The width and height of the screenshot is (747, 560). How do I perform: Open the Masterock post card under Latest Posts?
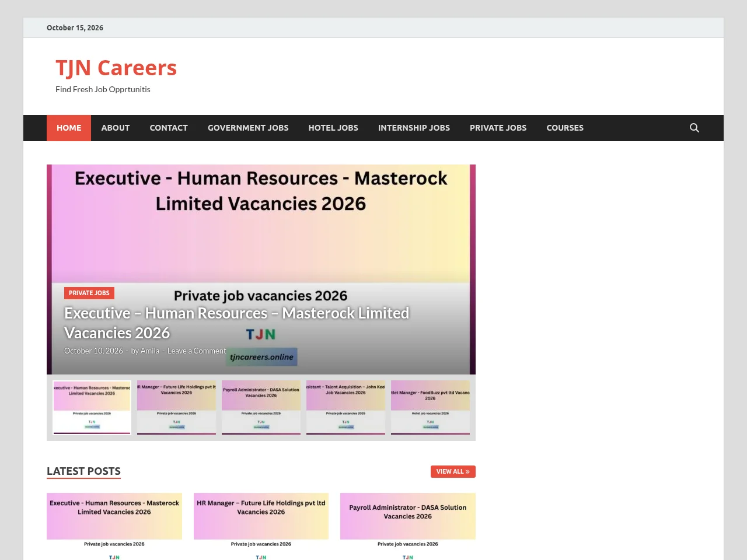pyautogui.click(x=114, y=526)
